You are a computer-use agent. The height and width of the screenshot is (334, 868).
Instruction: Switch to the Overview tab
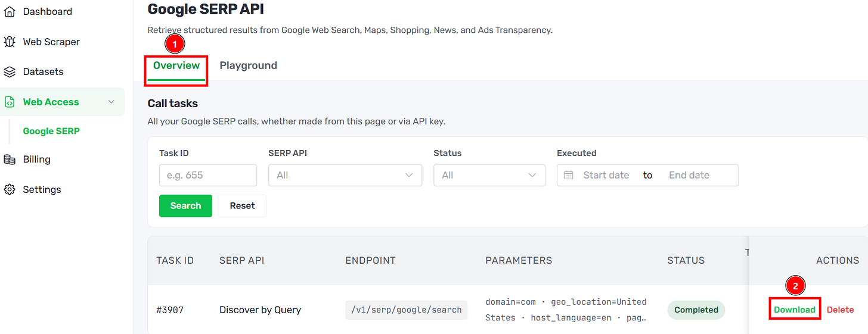(x=176, y=65)
